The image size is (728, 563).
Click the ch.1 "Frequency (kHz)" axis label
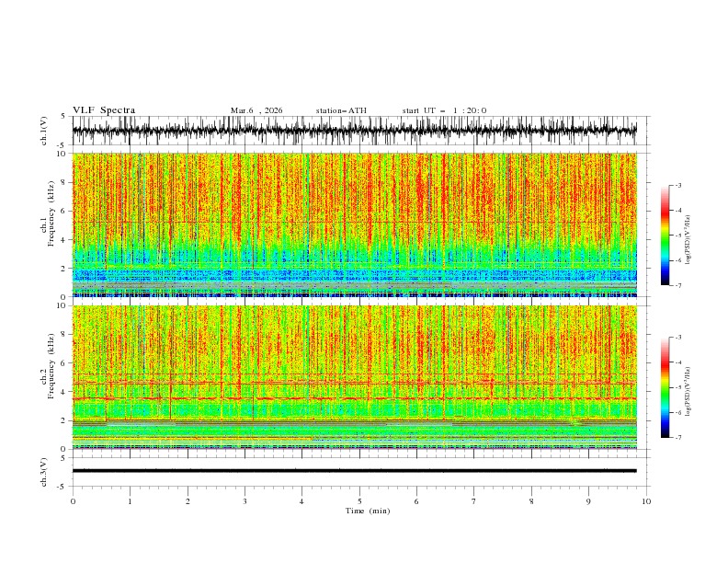click(51, 213)
